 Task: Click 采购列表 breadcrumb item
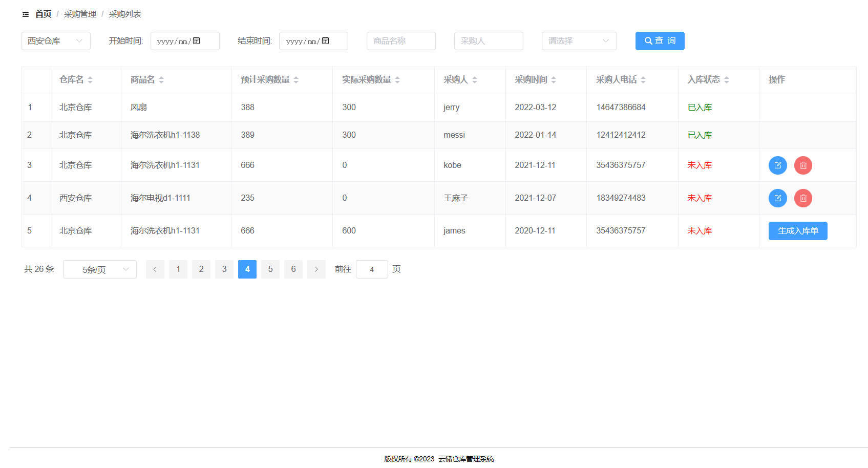pyautogui.click(x=125, y=14)
